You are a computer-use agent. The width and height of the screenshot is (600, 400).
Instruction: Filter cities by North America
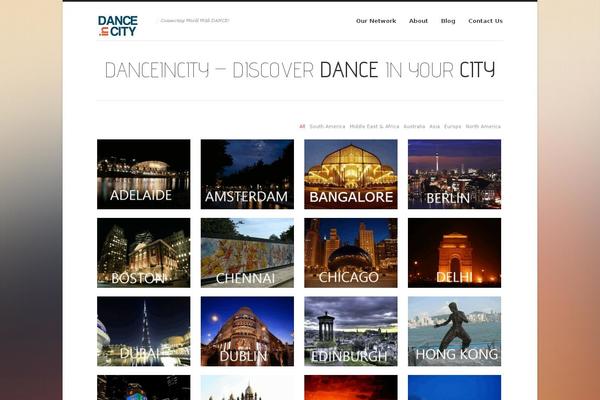483,126
